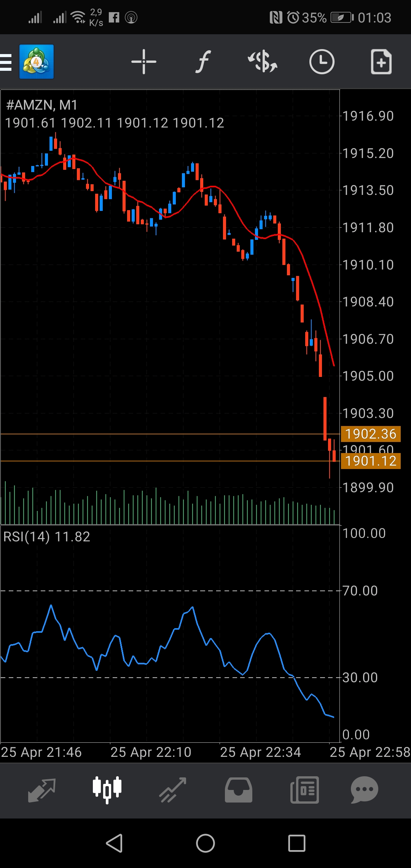Screen dimensions: 411x868
Task: Tap the 1902.36 ask price label
Action: coord(371,434)
